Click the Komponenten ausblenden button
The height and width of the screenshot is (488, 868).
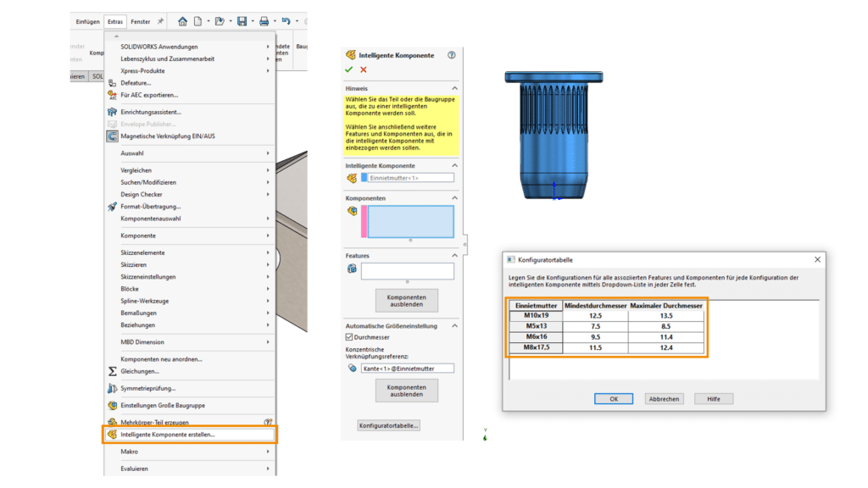click(407, 300)
